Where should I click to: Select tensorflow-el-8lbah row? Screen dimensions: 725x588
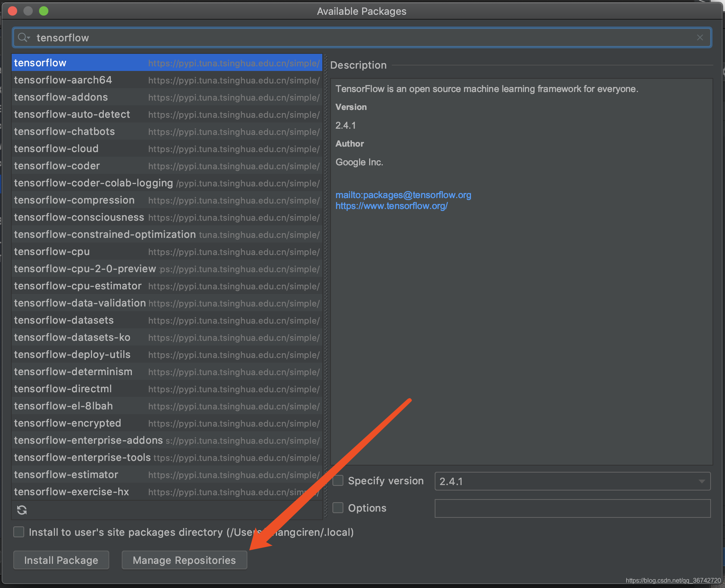[167, 406]
